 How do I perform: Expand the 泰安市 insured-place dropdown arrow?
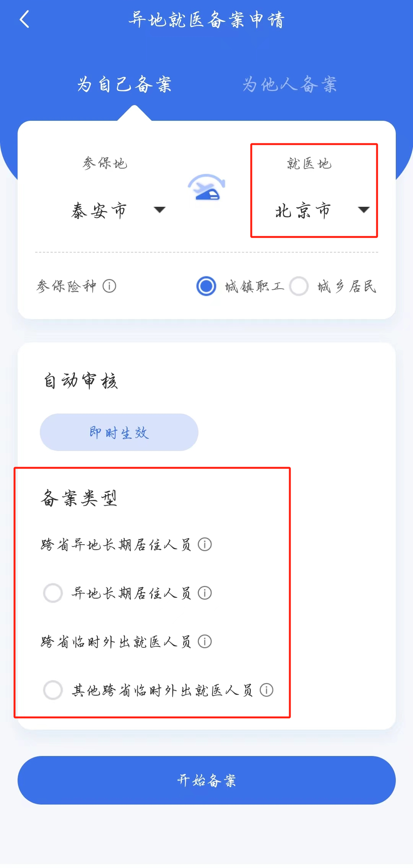point(159,209)
